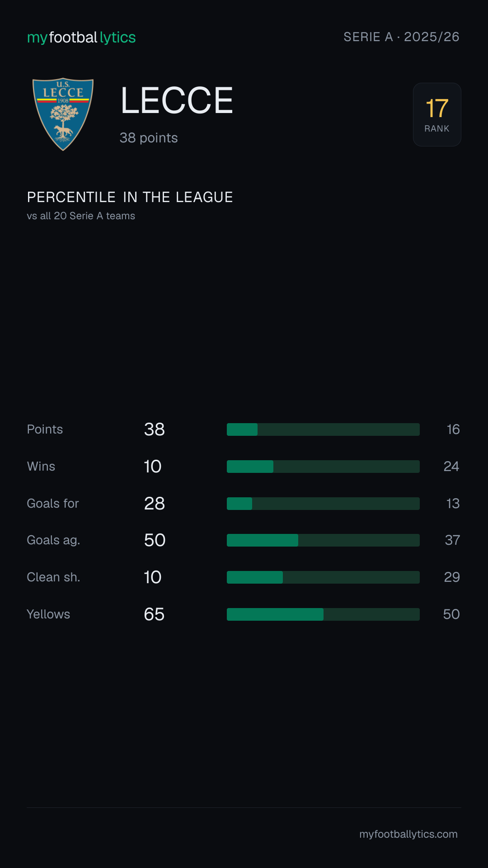Select the rank 17 badge
The width and height of the screenshot is (488, 868).
point(437,114)
